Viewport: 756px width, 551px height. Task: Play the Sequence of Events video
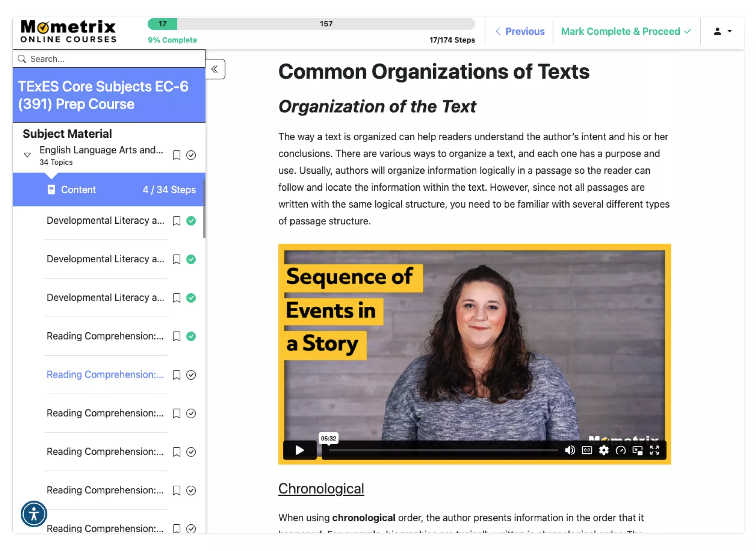pos(300,450)
